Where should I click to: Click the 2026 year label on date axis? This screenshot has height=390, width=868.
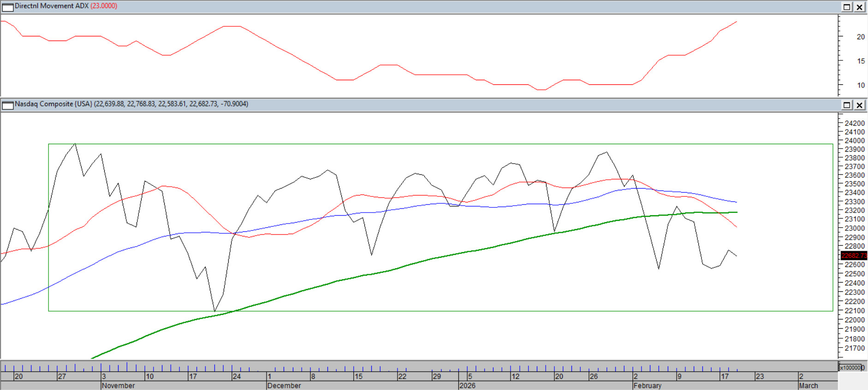467,385
